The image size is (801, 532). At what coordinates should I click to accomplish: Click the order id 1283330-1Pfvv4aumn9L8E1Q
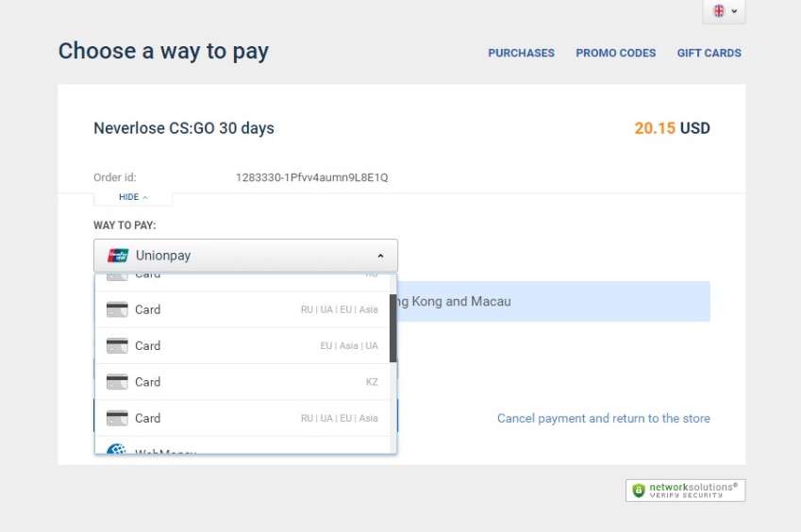pos(311,177)
